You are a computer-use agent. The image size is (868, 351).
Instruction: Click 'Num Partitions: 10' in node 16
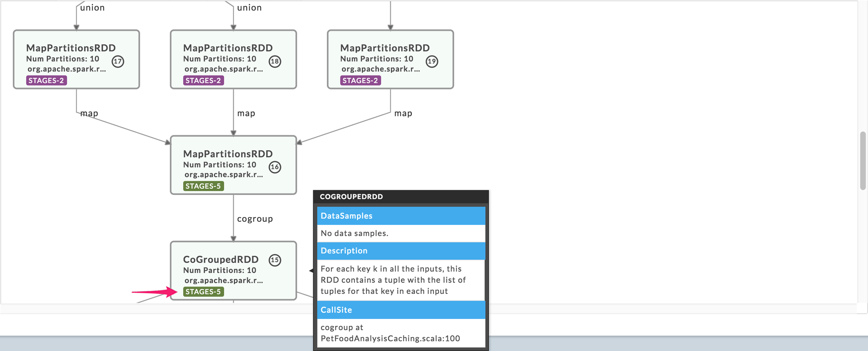[220, 165]
